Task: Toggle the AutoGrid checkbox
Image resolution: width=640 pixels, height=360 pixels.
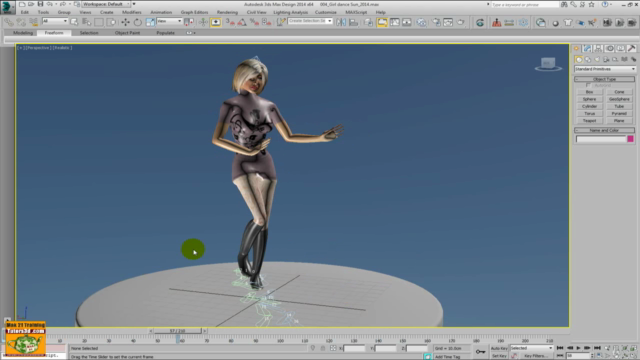Action: point(588,85)
